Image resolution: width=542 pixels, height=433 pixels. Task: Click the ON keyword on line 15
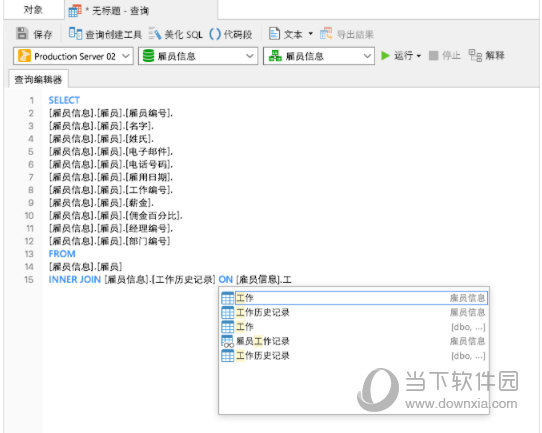tap(225, 279)
